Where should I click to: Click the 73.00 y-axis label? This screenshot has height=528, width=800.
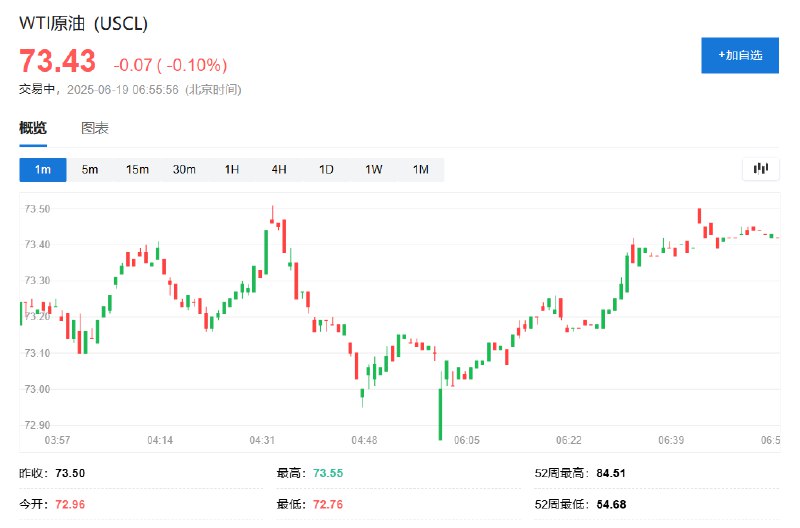tap(37, 389)
